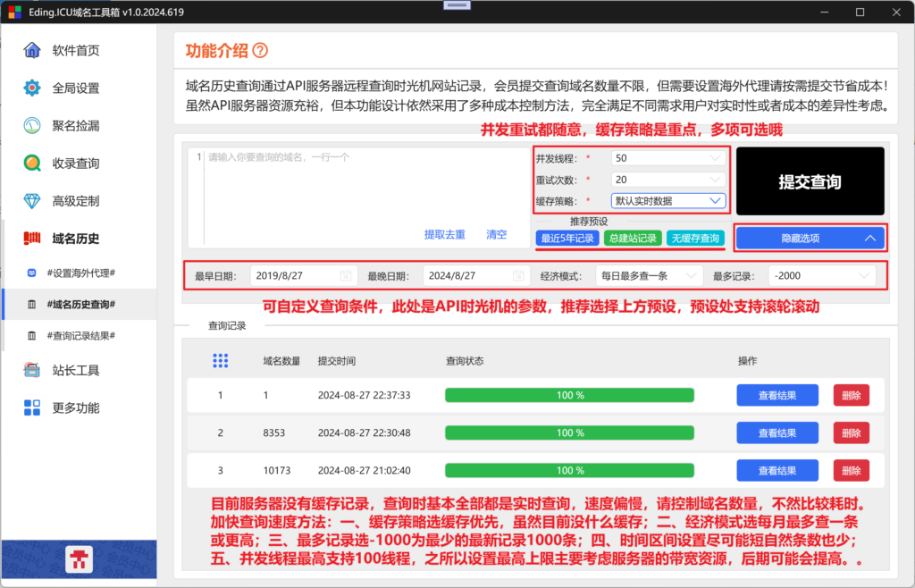Image resolution: width=915 pixels, height=588 pixels.
Task: Click the 100% progress bar of record 2
Action: tap(569, 433)
